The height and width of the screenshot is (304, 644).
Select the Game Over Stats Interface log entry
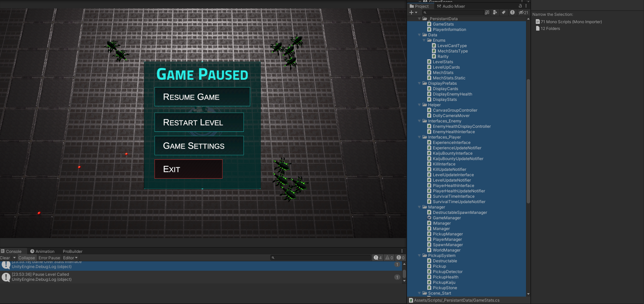pyautogui.click(x=201, y=266)
